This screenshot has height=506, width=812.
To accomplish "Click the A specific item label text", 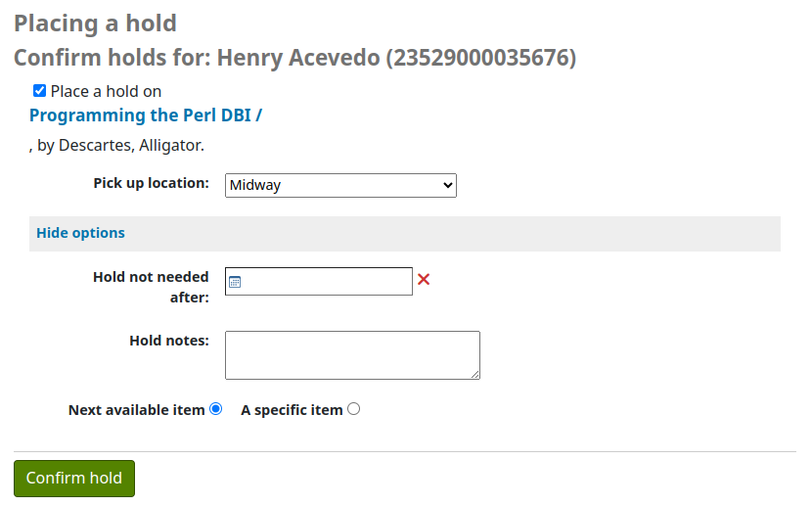I will [x=292, y=410].
